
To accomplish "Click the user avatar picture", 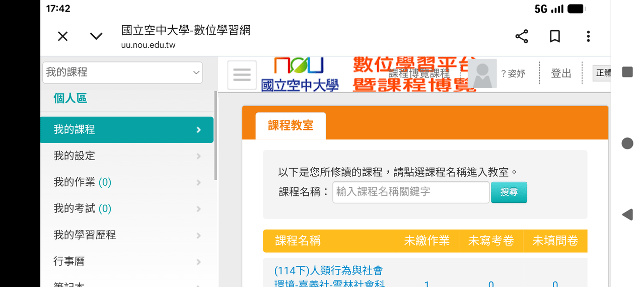I will pyautogui.click(x=482, y=74).
